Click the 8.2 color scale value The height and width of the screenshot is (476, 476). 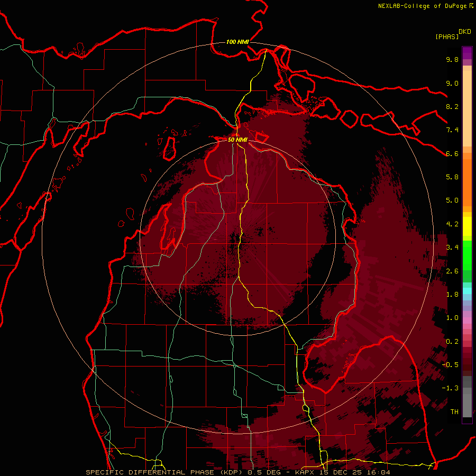[x=452, y=106]
